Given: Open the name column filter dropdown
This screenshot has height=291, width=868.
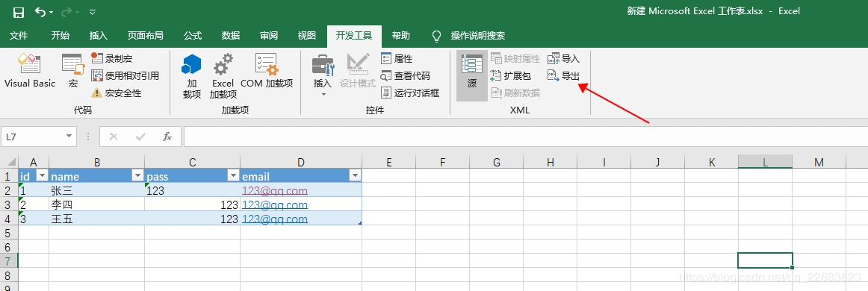Looking at the screenshot, I should click(x=138, y=176).
